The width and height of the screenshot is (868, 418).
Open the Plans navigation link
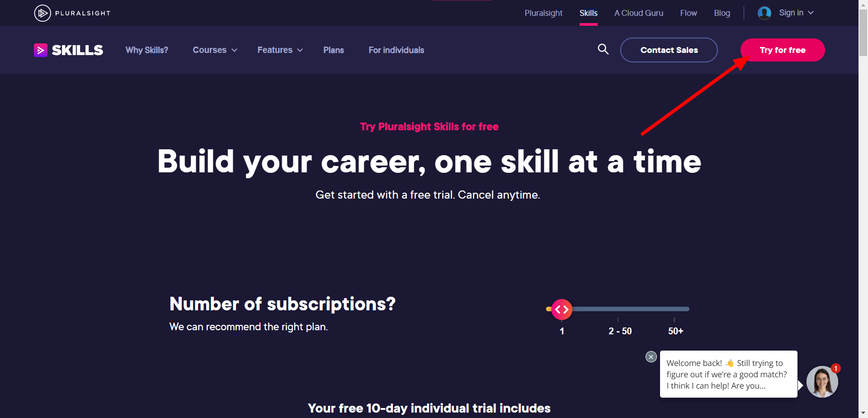click(334, 50)
